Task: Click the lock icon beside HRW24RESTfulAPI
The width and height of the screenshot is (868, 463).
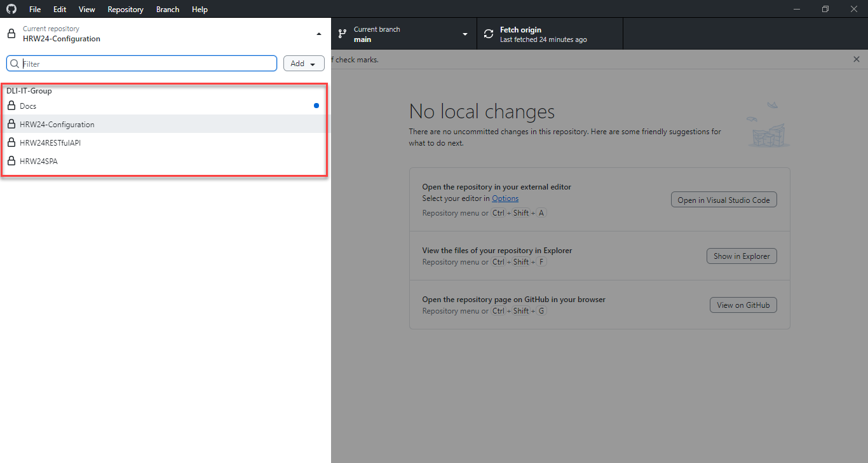Action: click(x=11, y=142)
